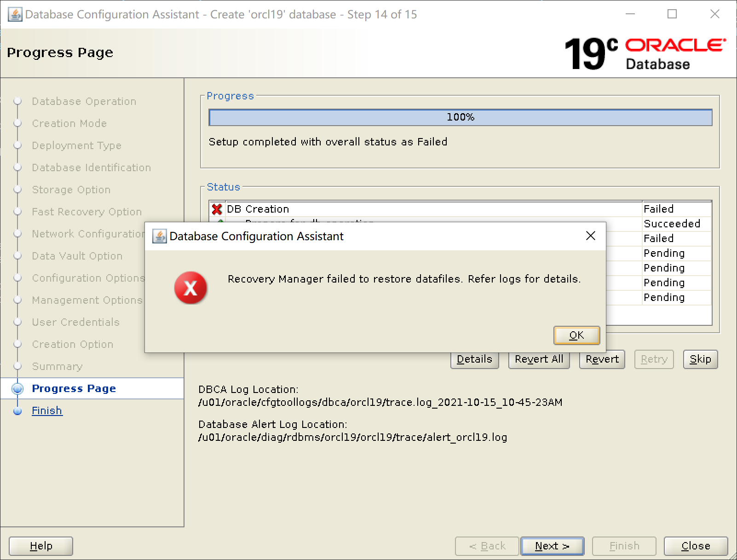Click the bottom Finish button
Image resolution: width=737 pixels, height=560 pixels.
tap(624, 546)
